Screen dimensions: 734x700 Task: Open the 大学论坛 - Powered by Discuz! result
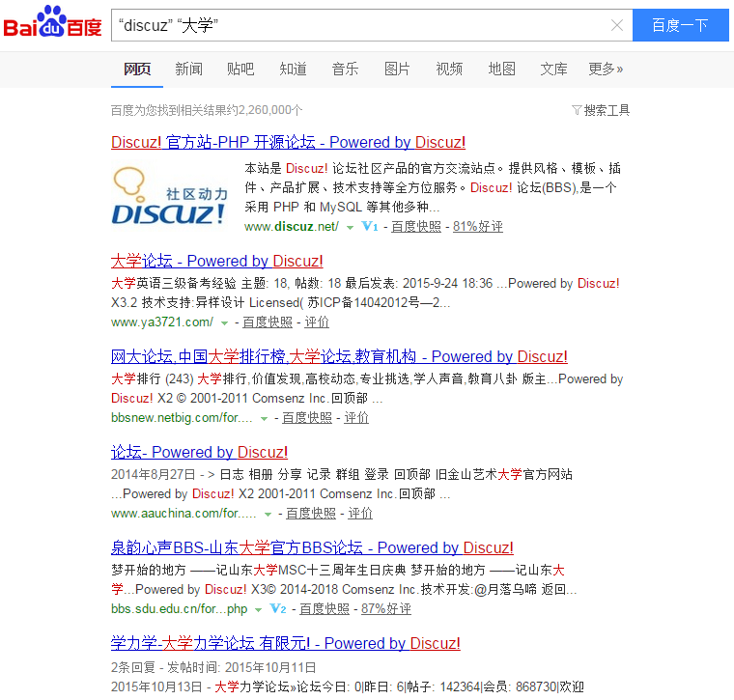tap(217, 261)
